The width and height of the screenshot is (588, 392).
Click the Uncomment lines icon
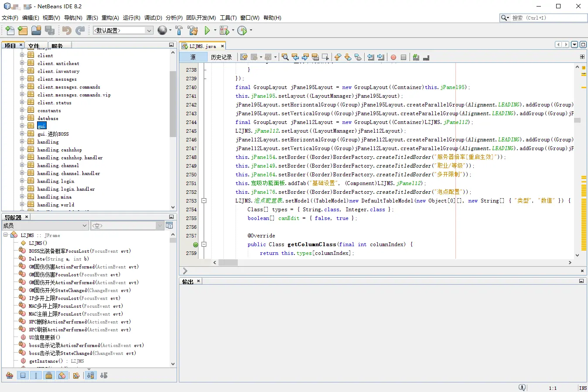tap(426, 57)
